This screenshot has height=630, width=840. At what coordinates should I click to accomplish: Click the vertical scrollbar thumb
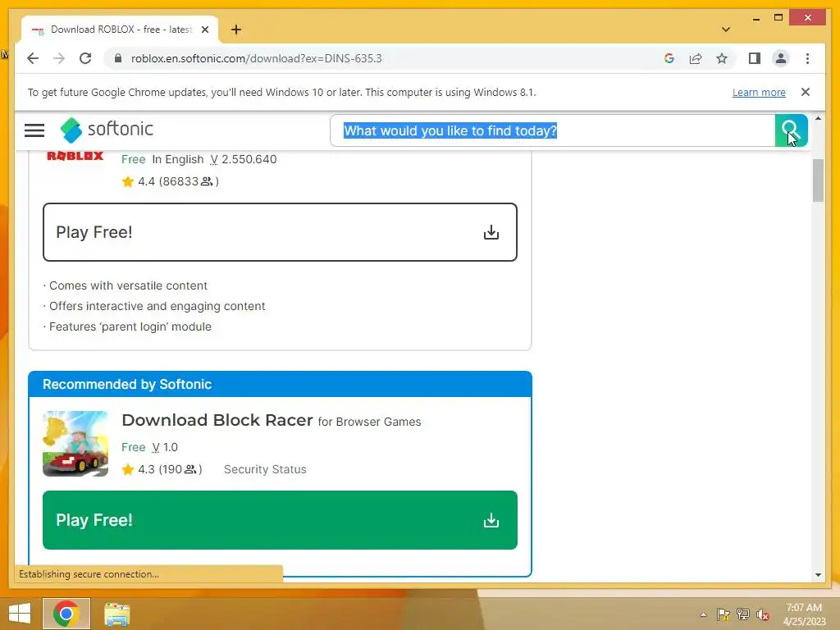pyautogui.click(x=818, y=180)
